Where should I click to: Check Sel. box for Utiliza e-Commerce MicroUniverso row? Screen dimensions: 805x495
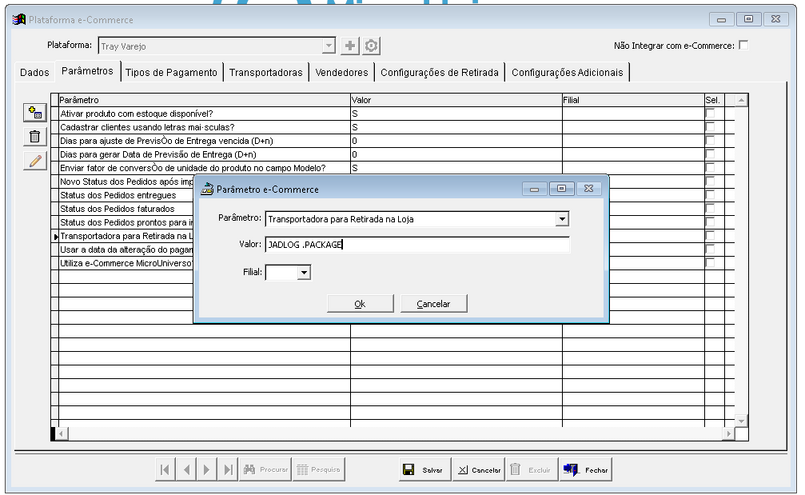tap(711, 263)
